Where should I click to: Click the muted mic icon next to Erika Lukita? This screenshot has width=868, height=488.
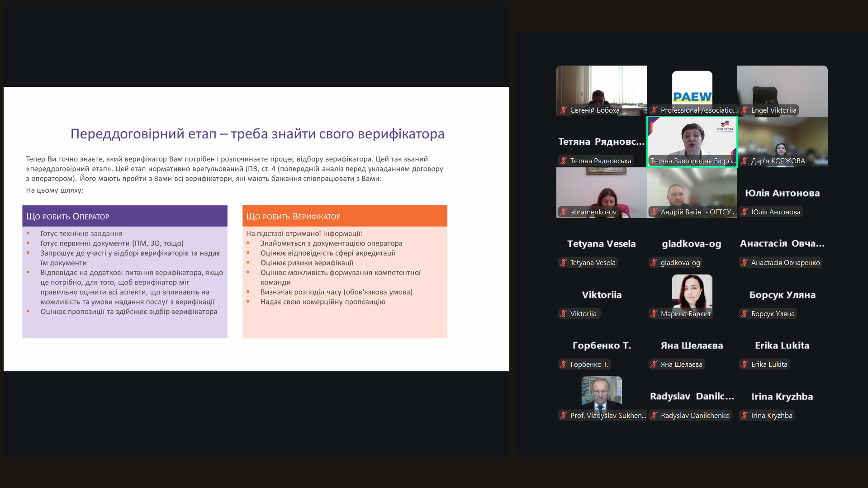coord(745,364)
